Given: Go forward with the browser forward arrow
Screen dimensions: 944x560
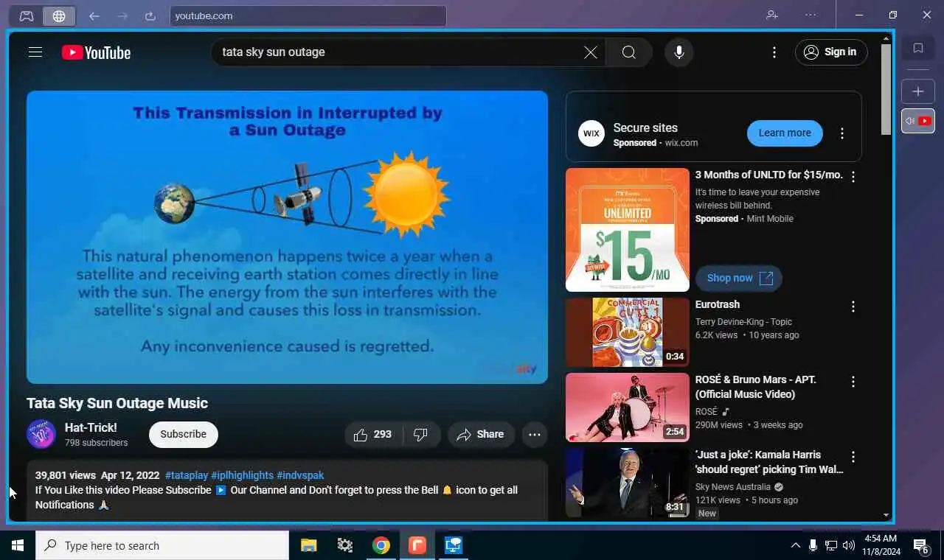Looking at the screenshot, I should (122, 15).
